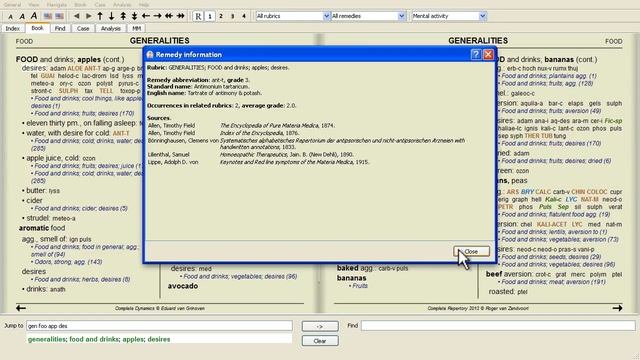Follow 'Food and drinks; meat; aversion (191)' link
640x360 pixels.
[x=553, y=282]
